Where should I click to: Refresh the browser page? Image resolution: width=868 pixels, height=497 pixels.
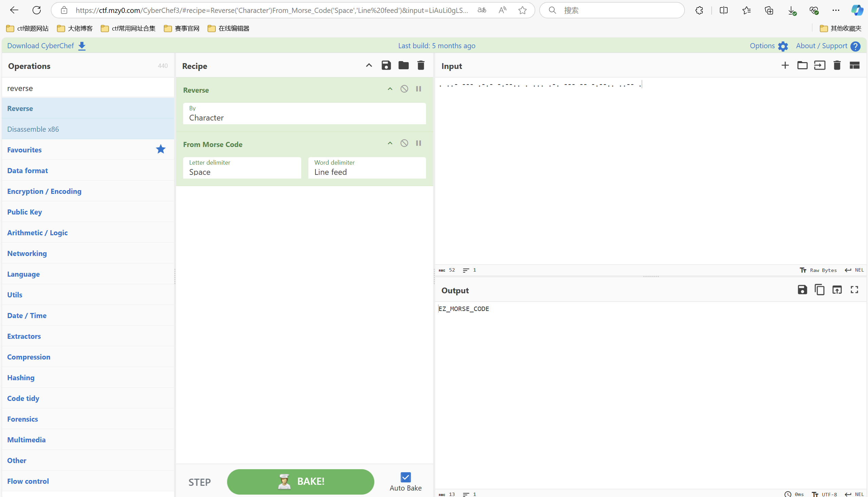(37, 10)
